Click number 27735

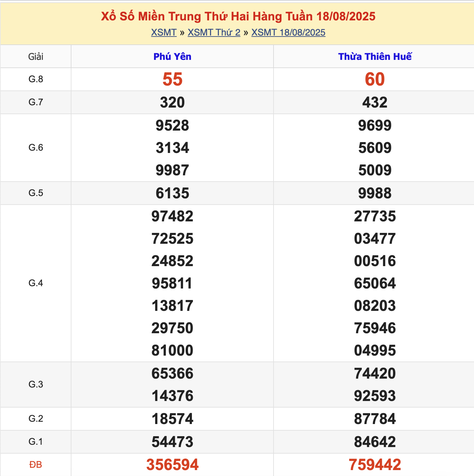point(375,216)
